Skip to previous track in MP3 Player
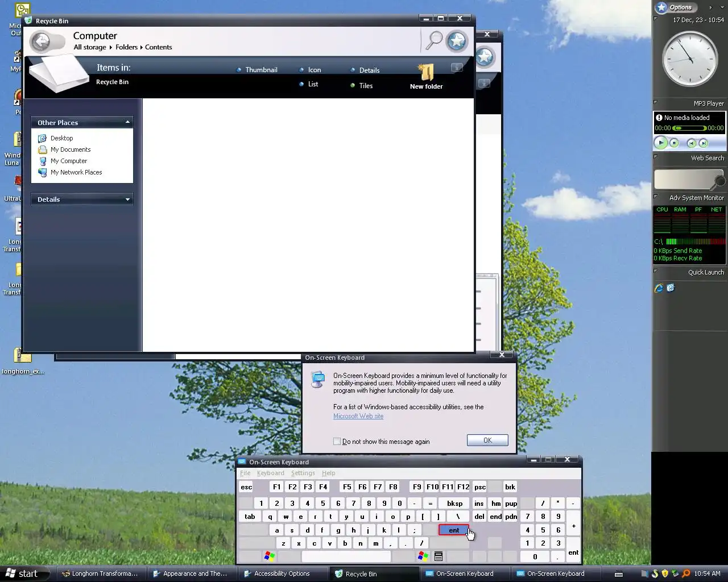 pos(692,143)
